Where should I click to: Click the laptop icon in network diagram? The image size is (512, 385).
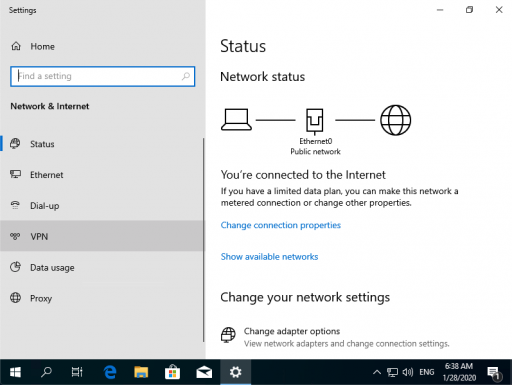(x=236, y=120)
